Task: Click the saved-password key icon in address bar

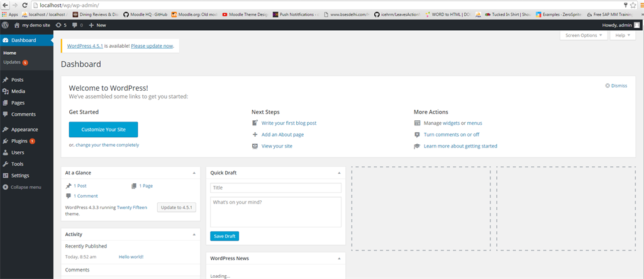Action: coord(626,5)
